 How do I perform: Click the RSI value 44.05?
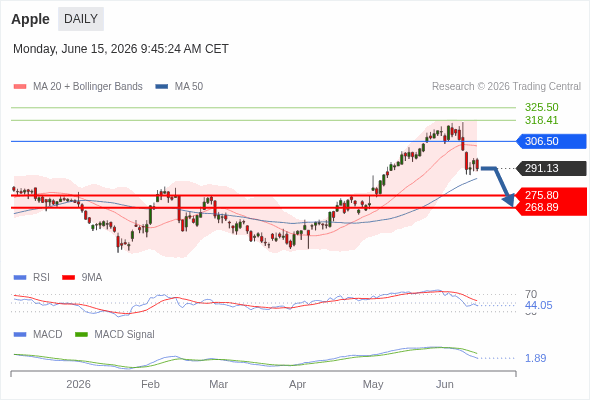tap(538, 305)
